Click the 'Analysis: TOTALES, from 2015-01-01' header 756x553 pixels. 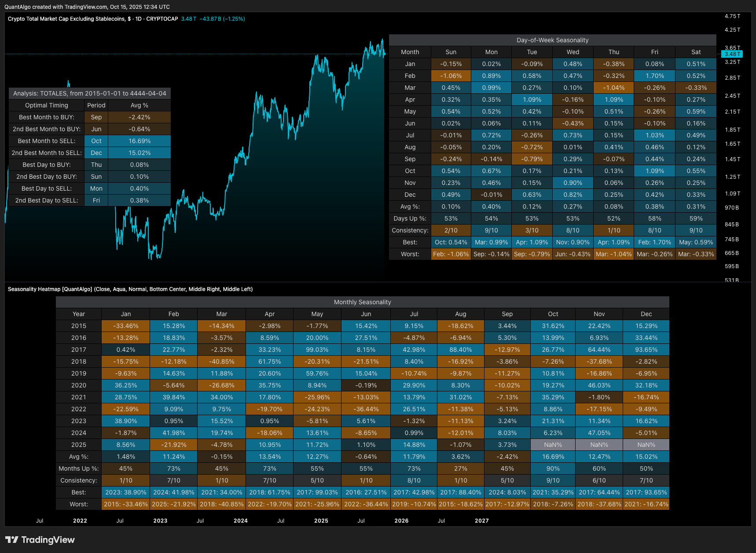(x=90, y=93)
